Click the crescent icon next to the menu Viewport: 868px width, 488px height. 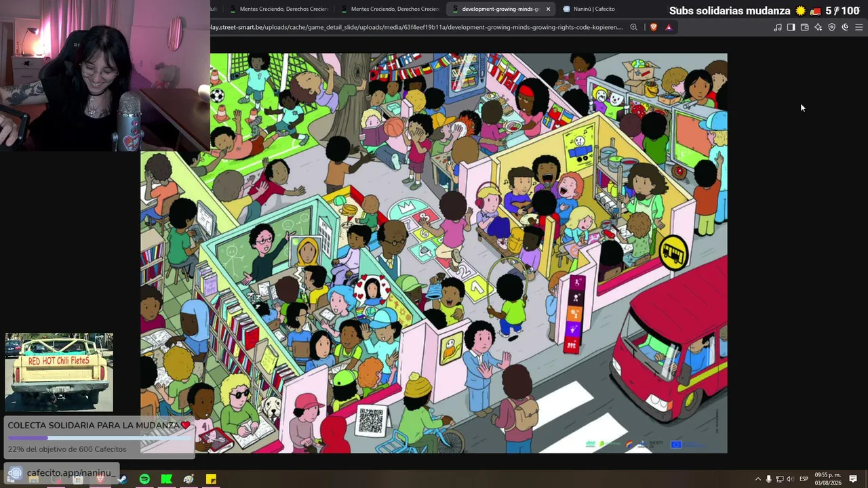click(x=845, y=27)
